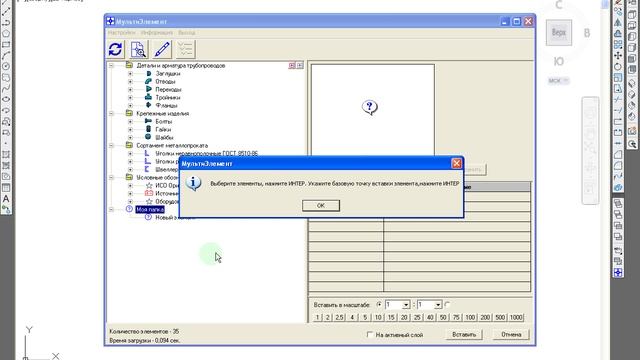Click the blue info icon in message box

pos(193,183)
